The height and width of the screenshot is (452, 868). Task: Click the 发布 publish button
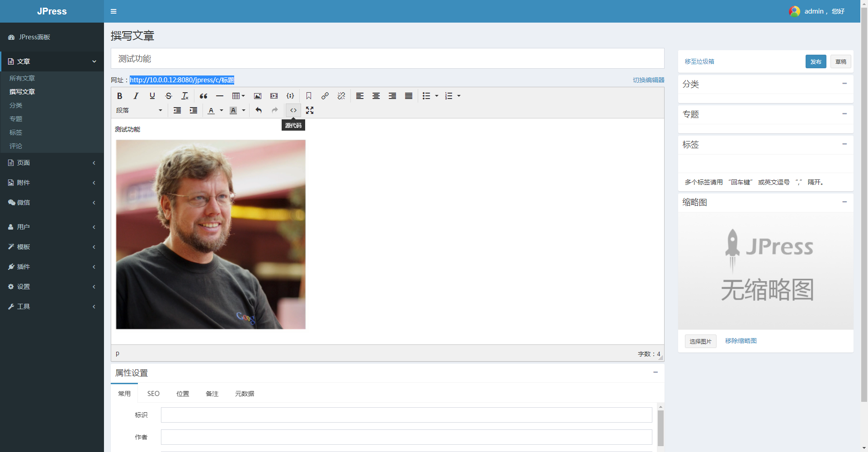(816, 61)
